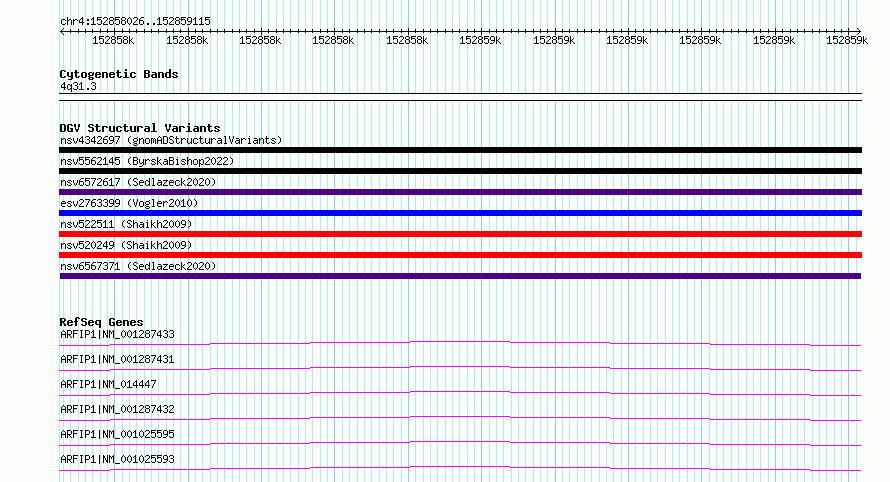Open the ARFIP1|NM_001287433 transcript label
This screenshot has width=890, height=482.
coord(117,334)
